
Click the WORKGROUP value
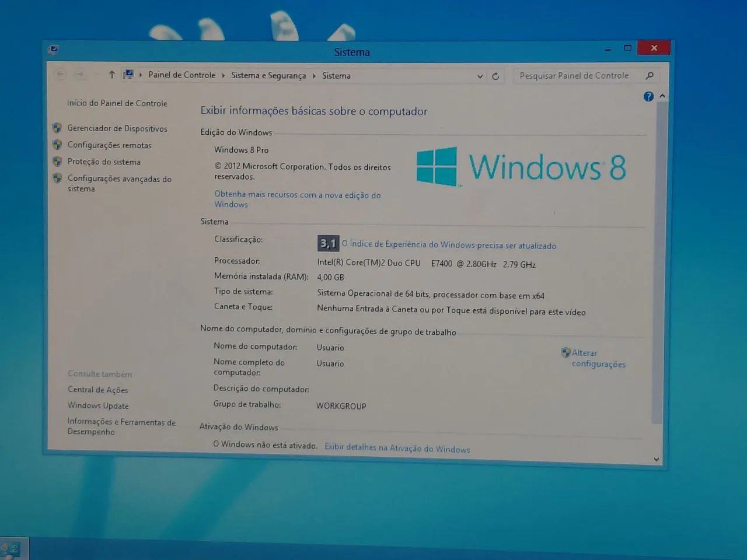click(x=341, y=406)
